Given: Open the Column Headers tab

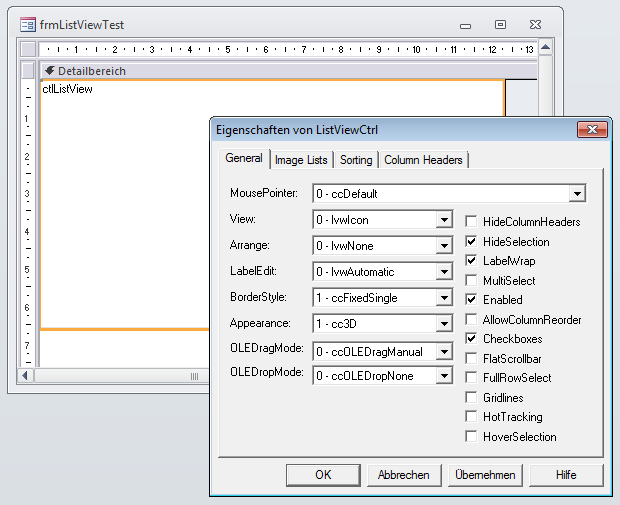Looking at the screenshot, I should click(x=423, y=160).
